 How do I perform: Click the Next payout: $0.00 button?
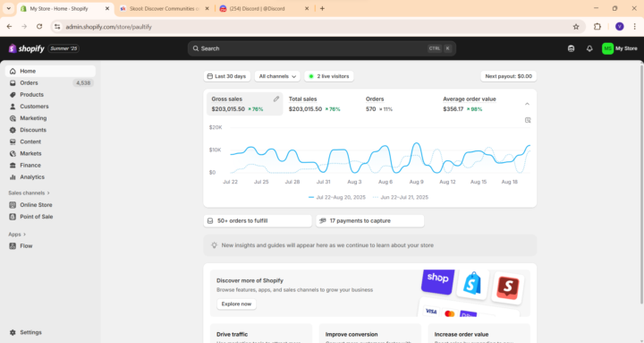click(x=508, y=76)
